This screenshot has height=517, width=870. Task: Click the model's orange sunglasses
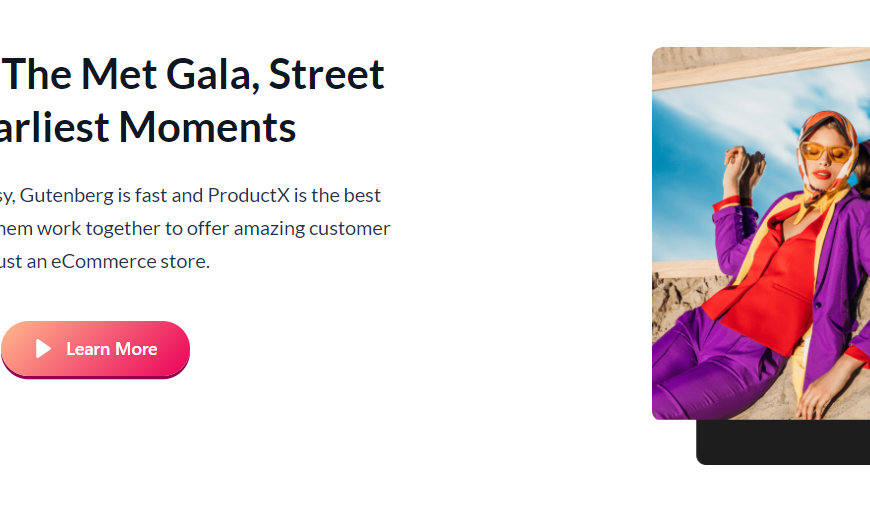(826, 153)
